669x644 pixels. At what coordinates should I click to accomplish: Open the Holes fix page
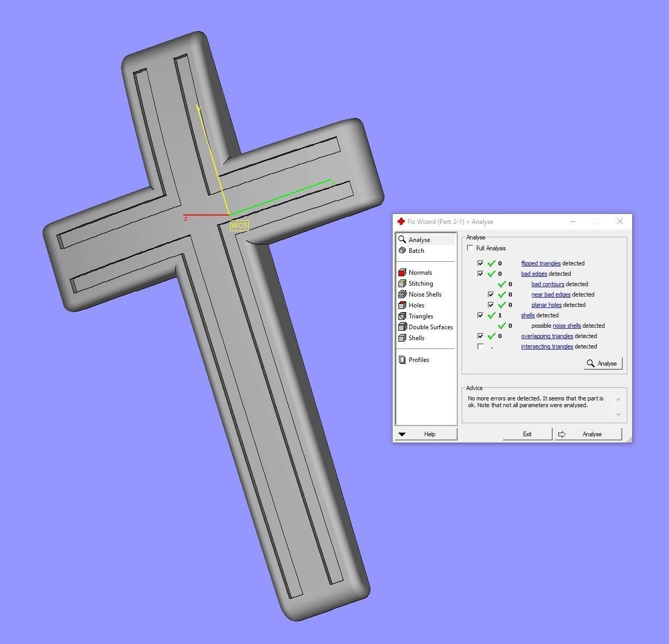(x=416, y=305)
